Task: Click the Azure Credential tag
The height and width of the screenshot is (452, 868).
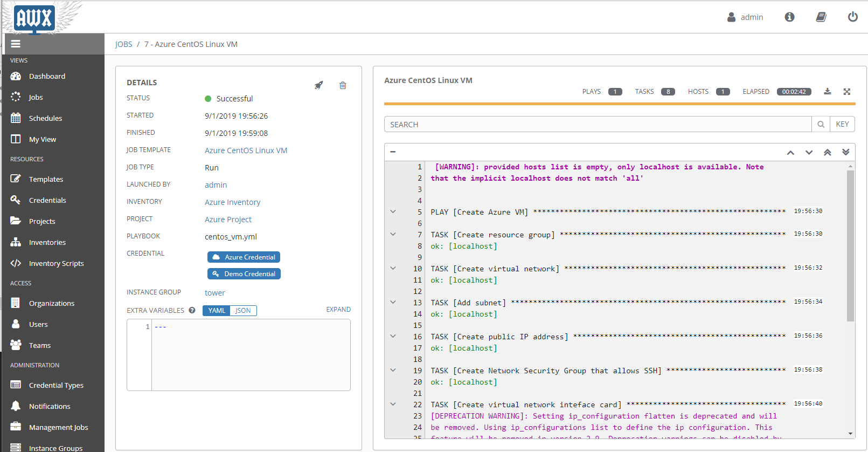Action: [244, 257]
